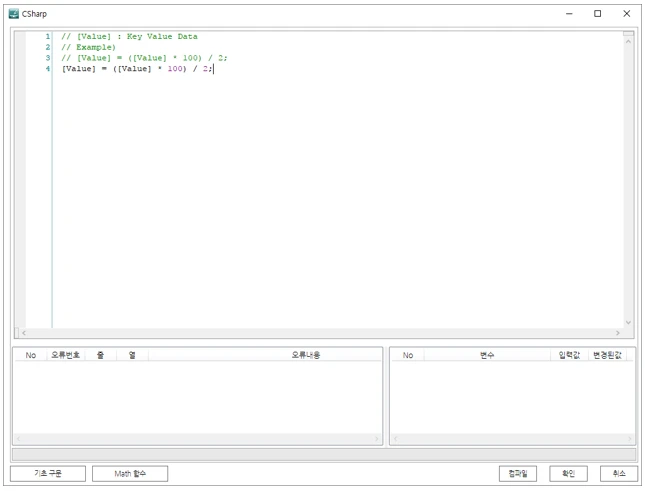This screenshot has width=645, height=491.
Task: Click the 입력값 column header
Action: tap(569, 355)
